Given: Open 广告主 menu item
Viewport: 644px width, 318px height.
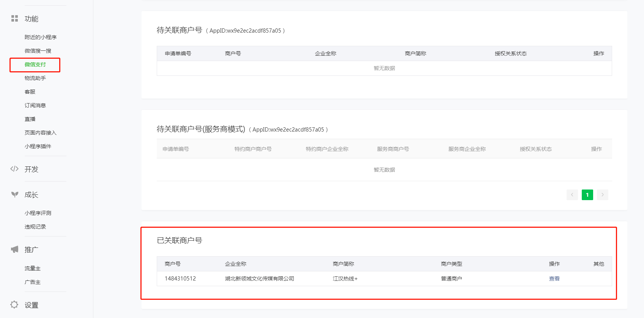Looking at the screenshot, I should (x=33, y=282).
